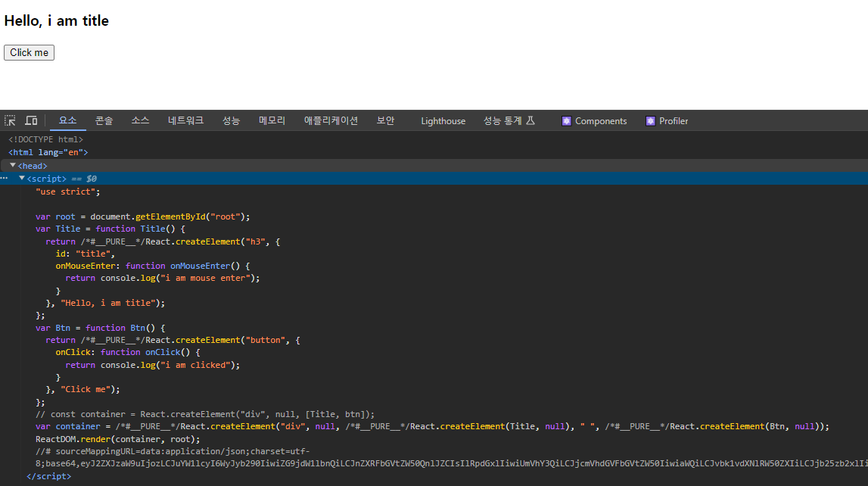The image size is (868, 486).
Task: Click the "i am clicked" log line
Action: pyautogui.click(x=153, y=365)
